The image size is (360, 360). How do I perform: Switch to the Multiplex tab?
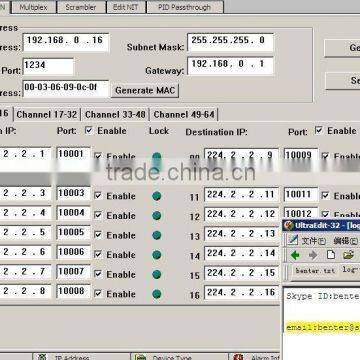[x=34, y=7]
